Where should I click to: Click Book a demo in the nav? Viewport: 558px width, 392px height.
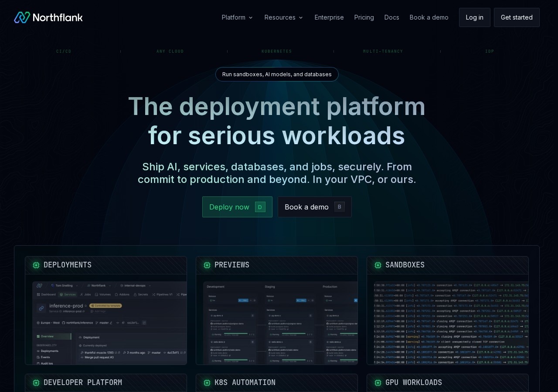coord(429,17)
